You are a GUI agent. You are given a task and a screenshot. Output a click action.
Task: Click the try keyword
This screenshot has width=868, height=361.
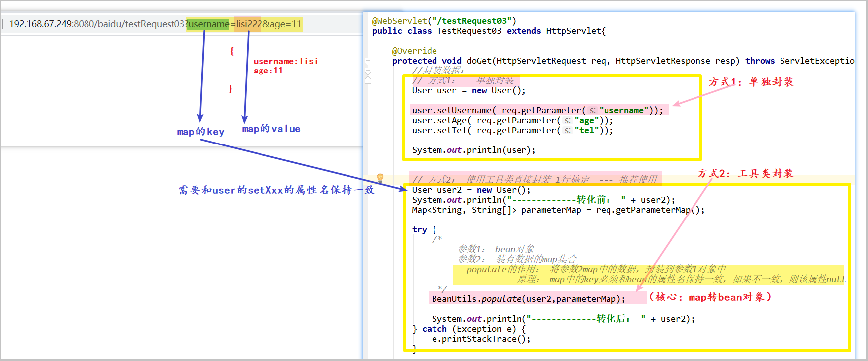(x=419, y=229)
